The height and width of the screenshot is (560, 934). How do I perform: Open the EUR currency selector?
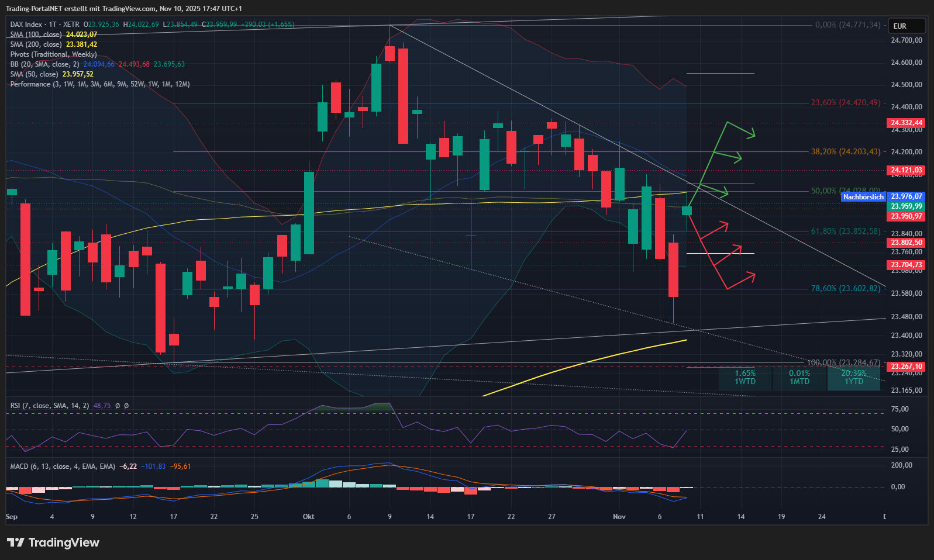pos(906,26)
